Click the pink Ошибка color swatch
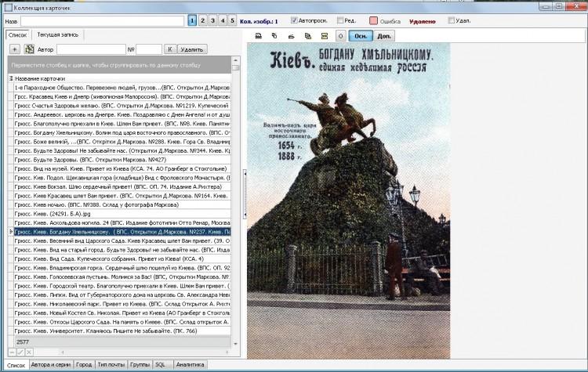This screenshot has height=372, width=588. click(373, 20)
